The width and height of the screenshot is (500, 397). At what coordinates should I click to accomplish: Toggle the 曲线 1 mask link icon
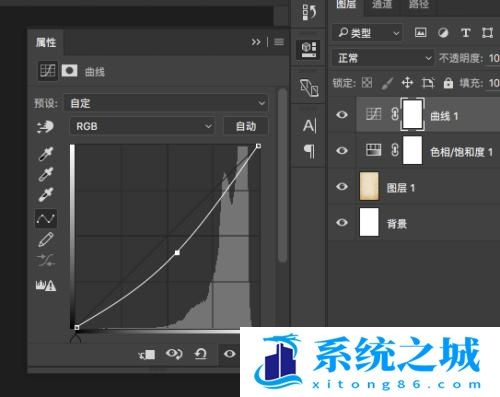(395, 114)
